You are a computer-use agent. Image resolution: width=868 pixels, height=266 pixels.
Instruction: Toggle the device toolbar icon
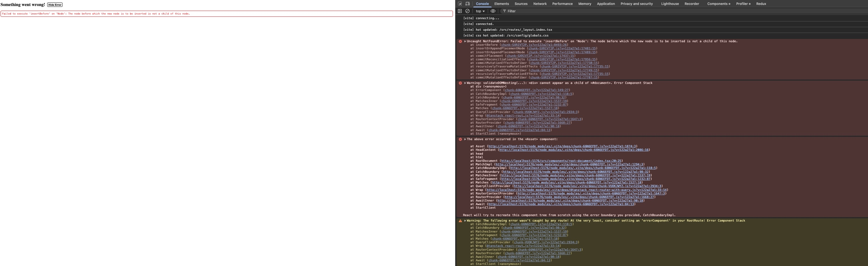coord(468,4)
